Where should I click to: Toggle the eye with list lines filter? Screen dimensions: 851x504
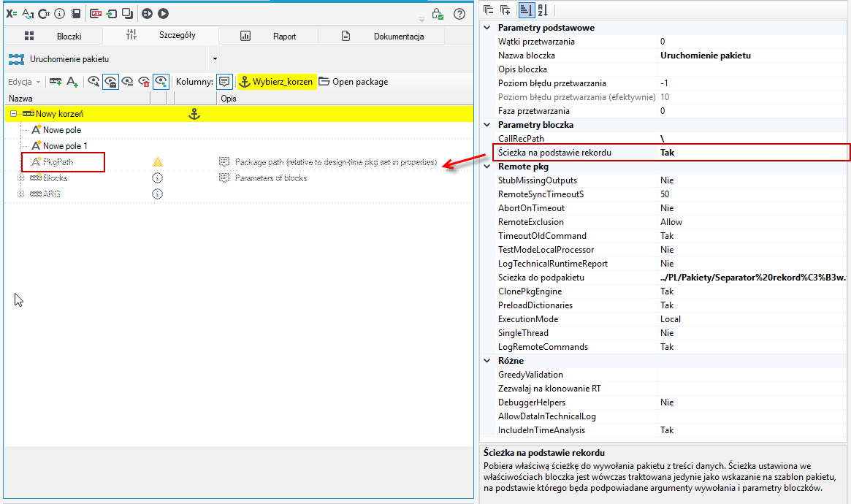tap(128, 82)
